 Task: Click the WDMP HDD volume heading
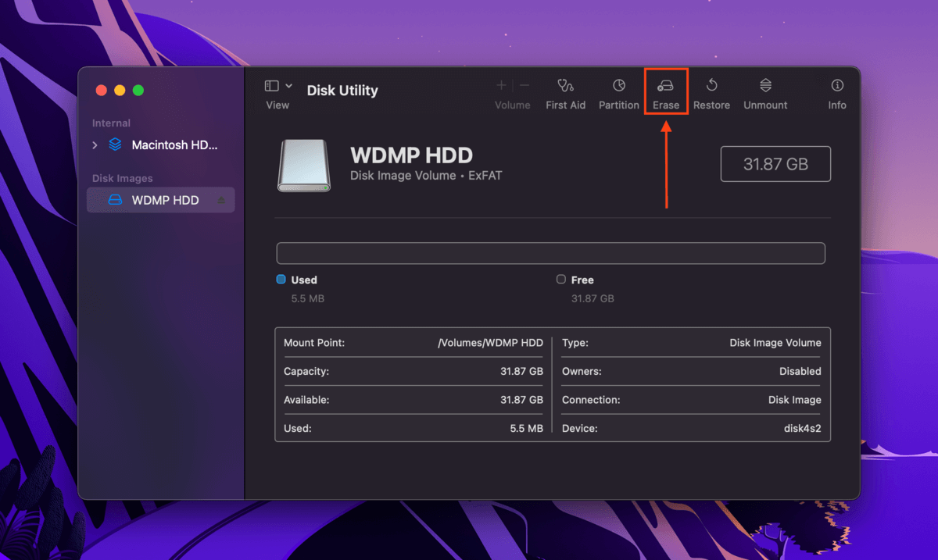click(411, 155)
